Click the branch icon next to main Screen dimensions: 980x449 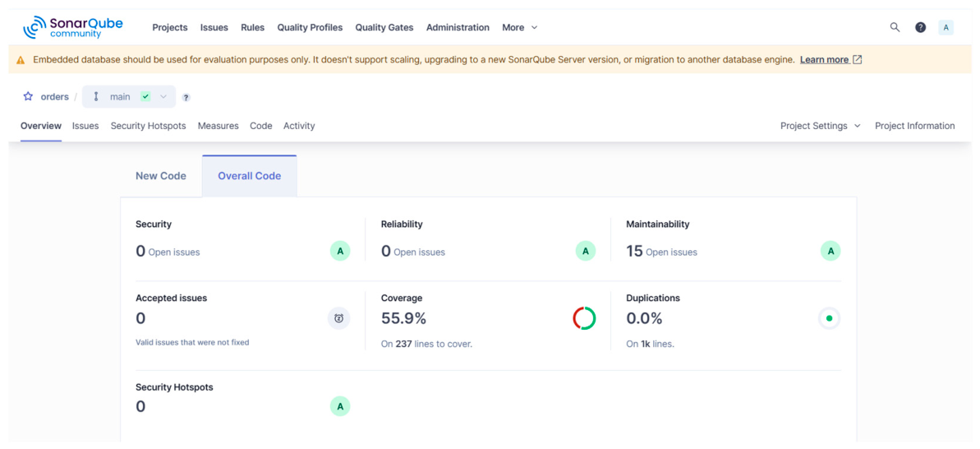pyautogui.click(x=95, y=97)
